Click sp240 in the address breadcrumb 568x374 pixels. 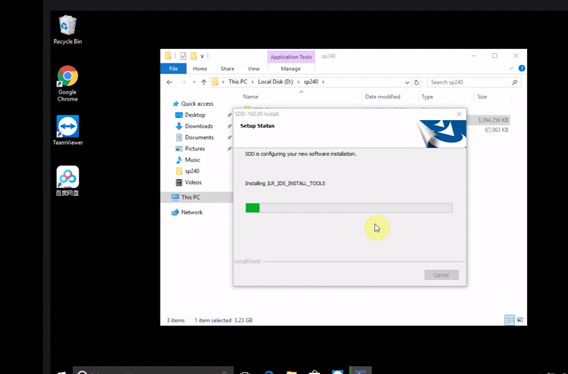[311, 82]
